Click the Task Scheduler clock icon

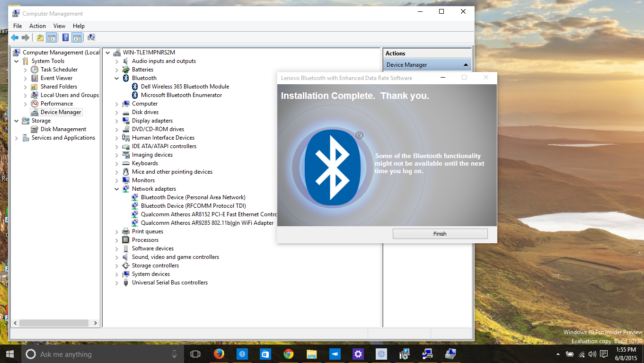[35, 70]
